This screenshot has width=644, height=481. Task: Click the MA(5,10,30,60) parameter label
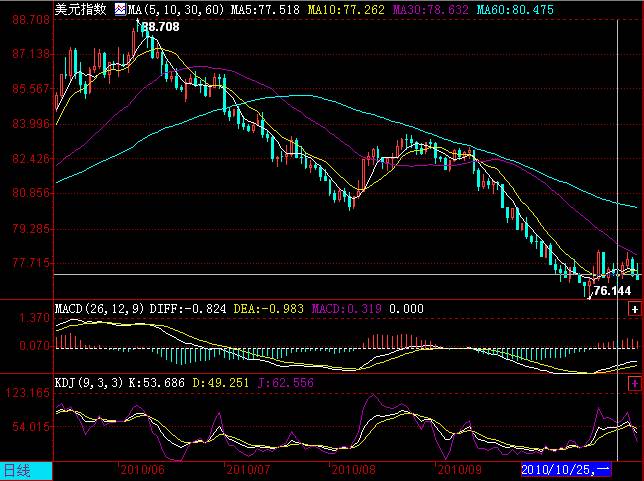(x=176, y=9)
